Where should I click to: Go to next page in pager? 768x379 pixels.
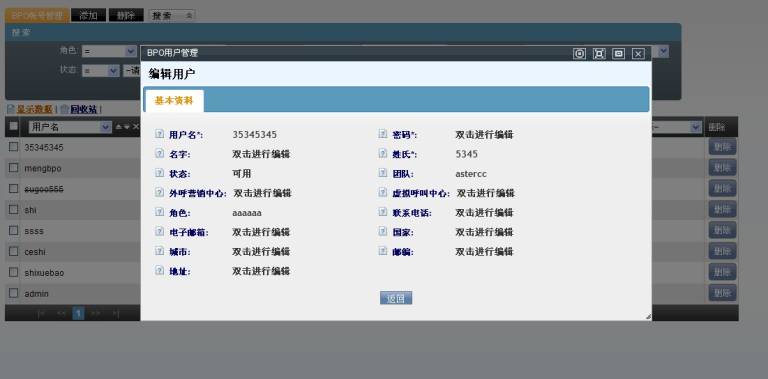click(96, 313)
